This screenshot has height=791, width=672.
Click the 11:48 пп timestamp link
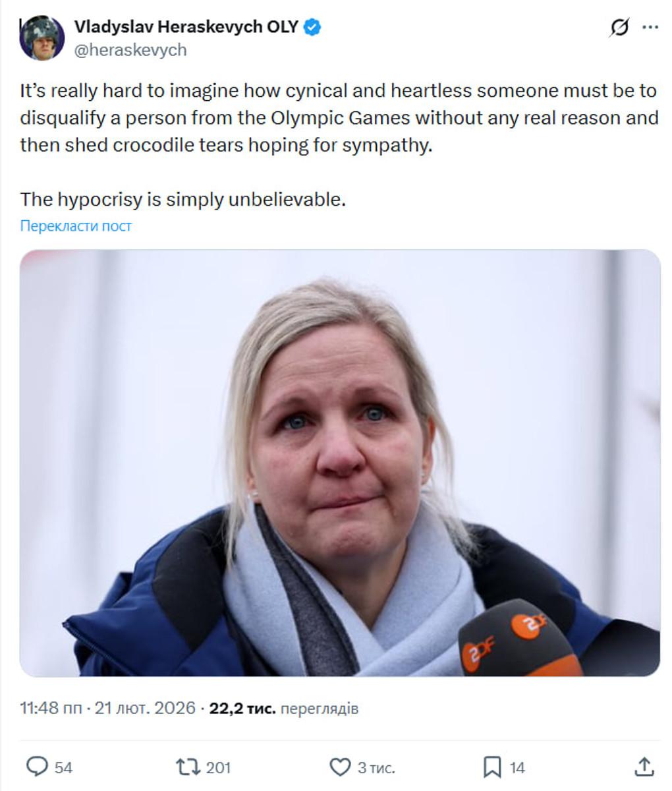pos(51,709)
